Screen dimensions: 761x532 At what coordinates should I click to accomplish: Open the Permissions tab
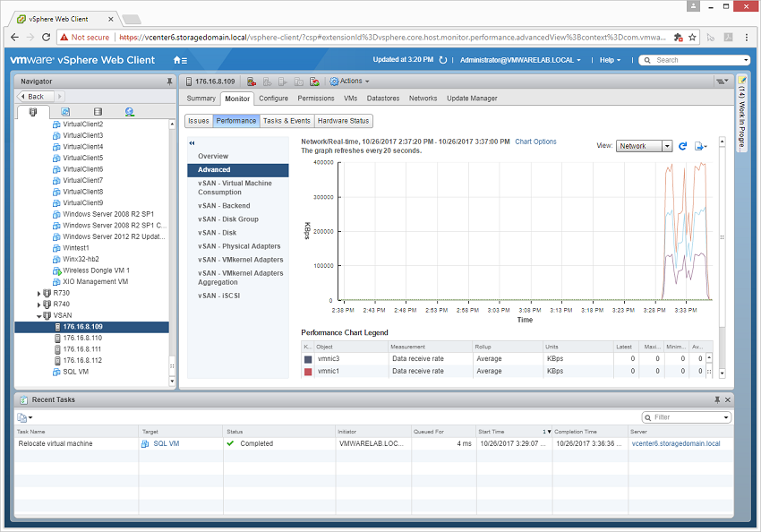316,99
